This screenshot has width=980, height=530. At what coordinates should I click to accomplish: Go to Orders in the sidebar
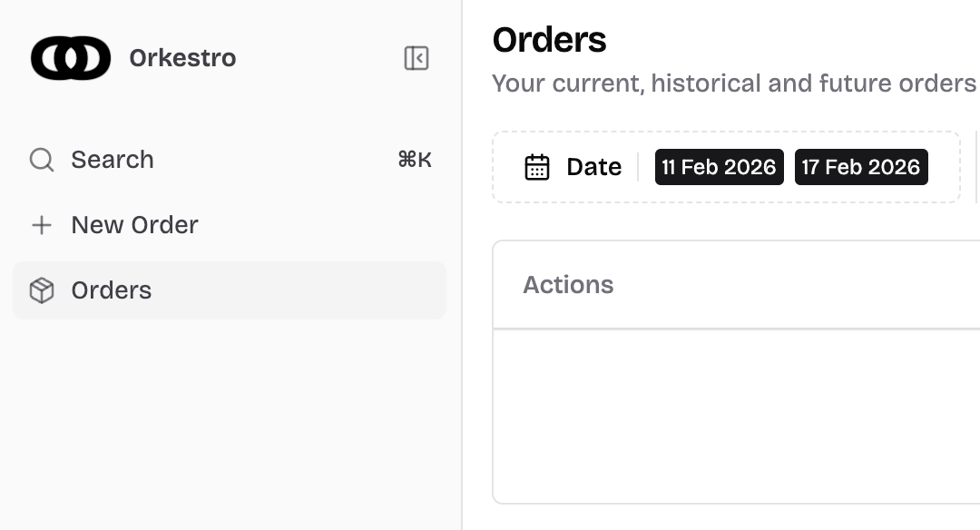pos(112,290)
